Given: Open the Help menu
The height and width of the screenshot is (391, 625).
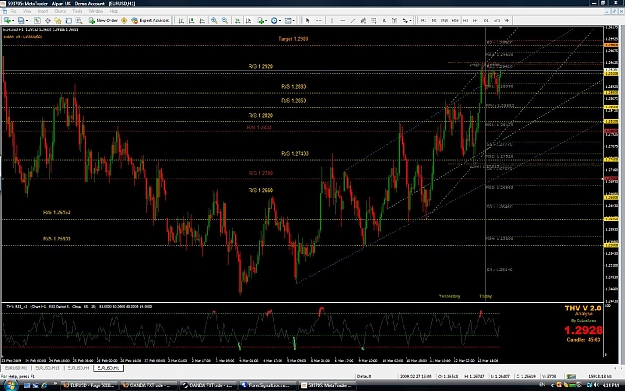Looking at the screenshot, I should pos(114,11).
